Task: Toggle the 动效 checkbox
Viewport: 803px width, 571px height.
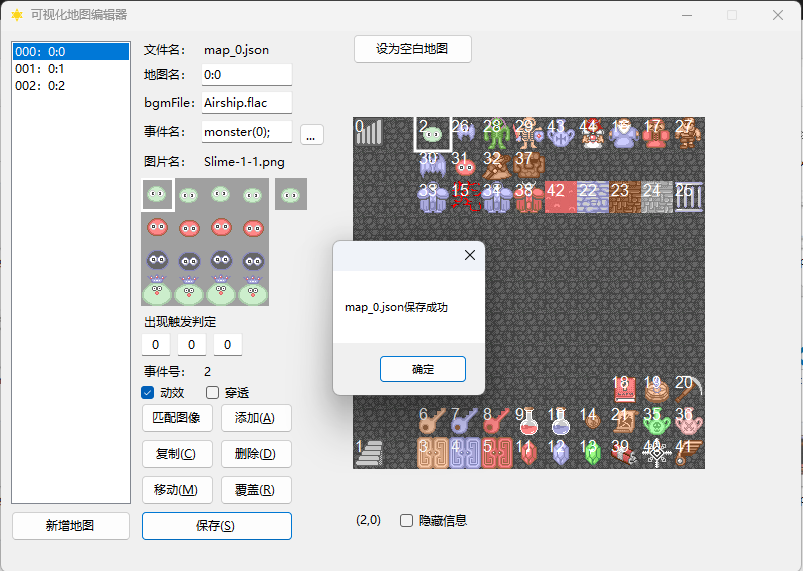Action: (x=147, y=393)
